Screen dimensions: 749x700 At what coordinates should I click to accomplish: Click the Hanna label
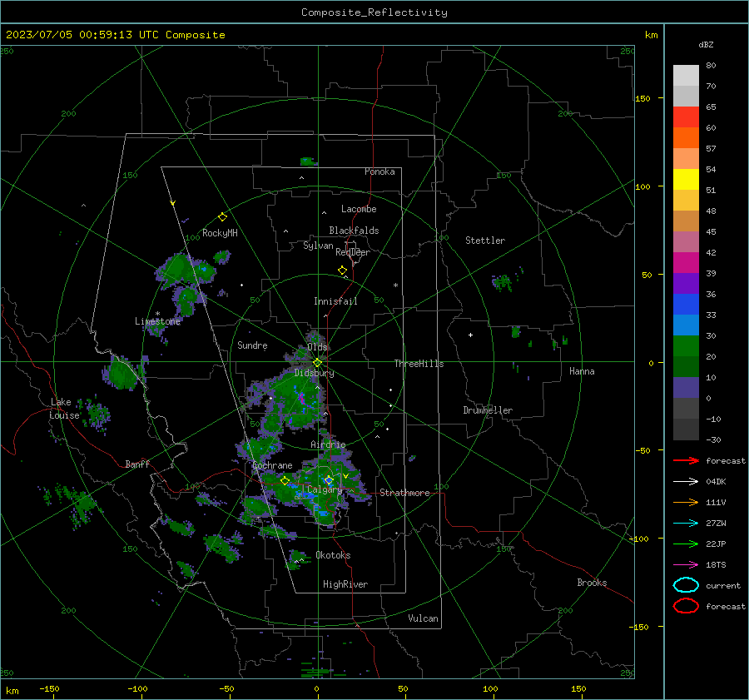[582, 371]
